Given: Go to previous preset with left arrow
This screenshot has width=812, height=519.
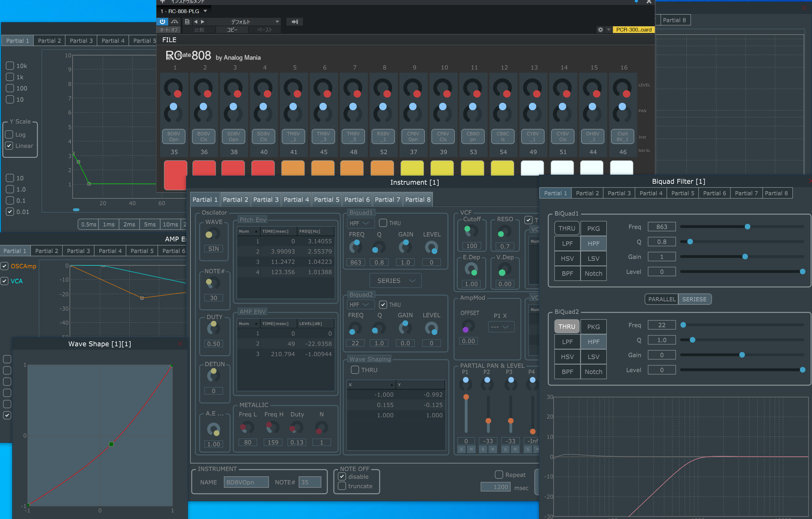Looking at the screenshot, I should click(x=195, y=22).
